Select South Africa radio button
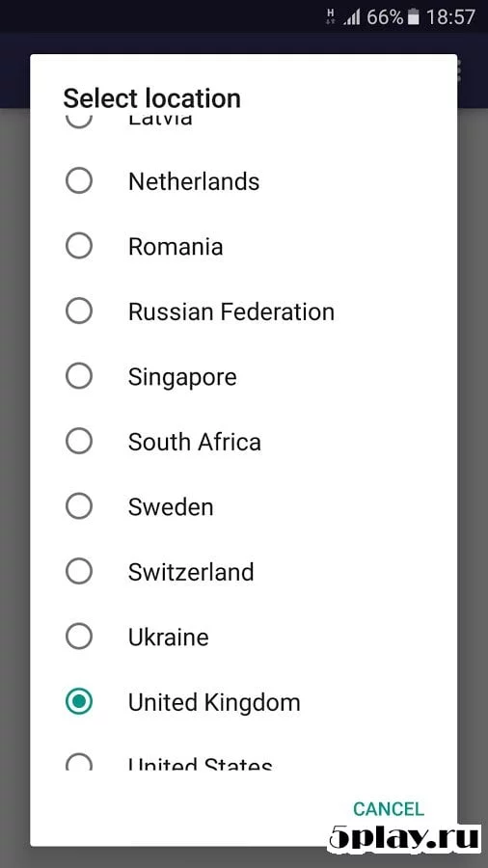 click(x=78, y=441)
